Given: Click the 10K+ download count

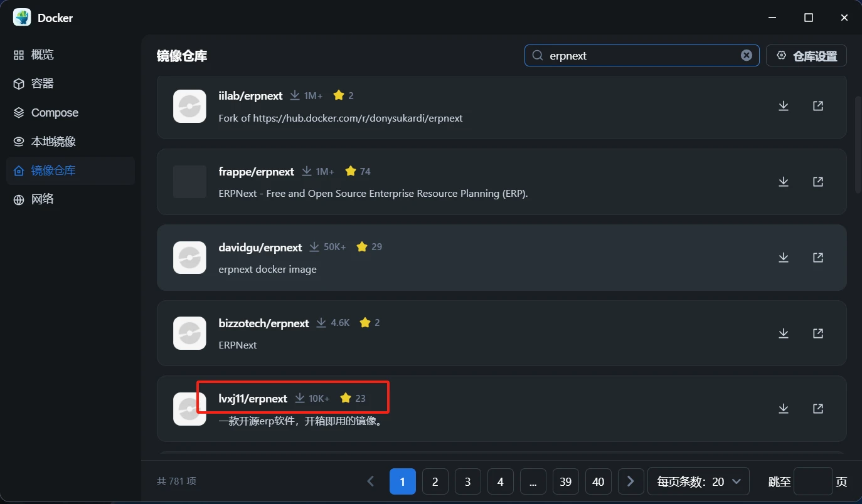Looking at the screenshot, I should click(x=319, y=399).
